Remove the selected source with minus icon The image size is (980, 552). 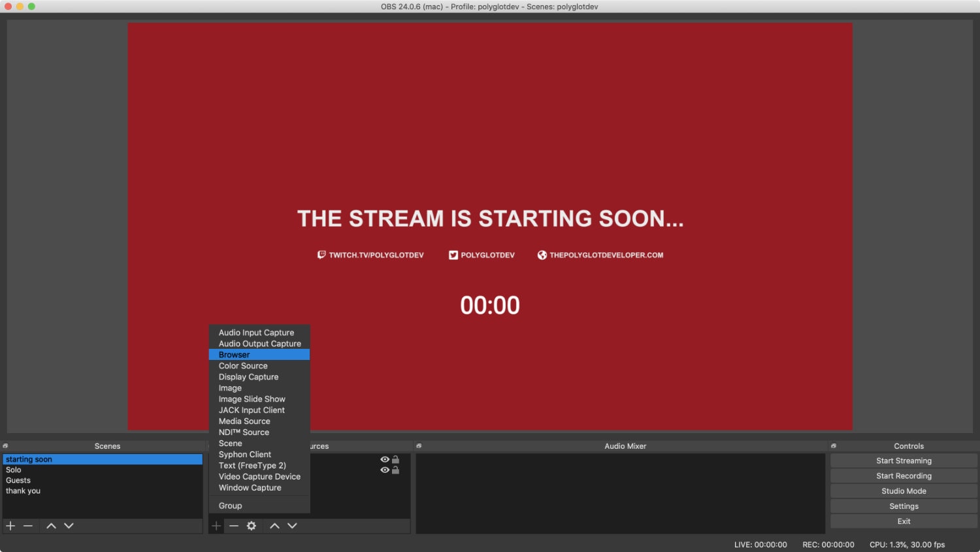click(234, 526)
